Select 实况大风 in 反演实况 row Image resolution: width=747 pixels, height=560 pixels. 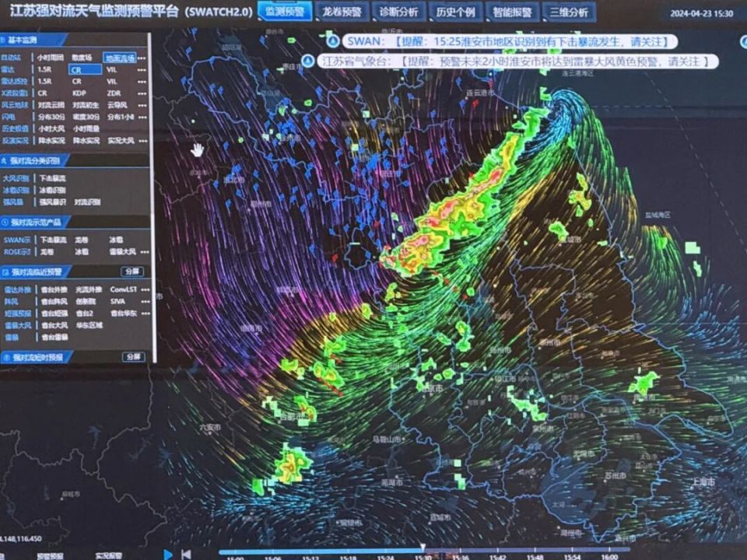pyautogui.click(x=121, y=141)
